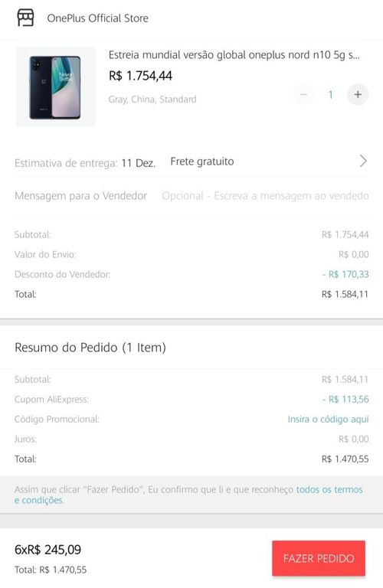
Task: Increase quantity with the plus button
Action: coord(358,94)
